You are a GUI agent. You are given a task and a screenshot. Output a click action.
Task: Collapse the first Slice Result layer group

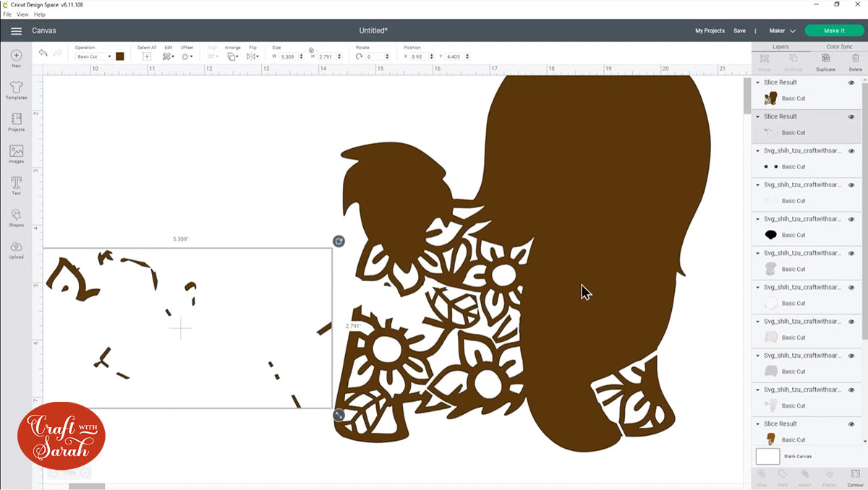[x=758, y=82]
